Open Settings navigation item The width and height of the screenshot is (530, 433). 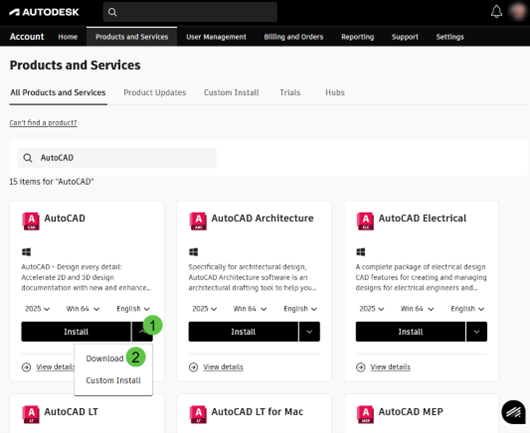pos(450,37)
